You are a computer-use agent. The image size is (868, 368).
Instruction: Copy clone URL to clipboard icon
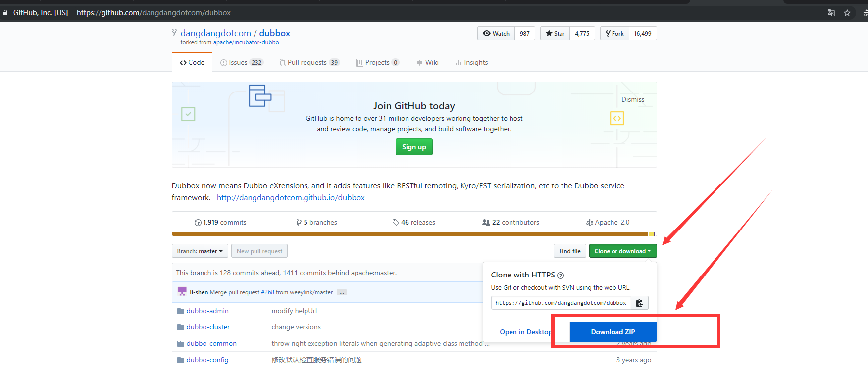pos(639,303)
